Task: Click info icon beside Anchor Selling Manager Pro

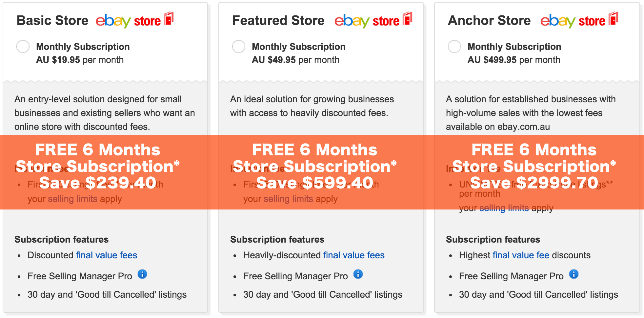Action: tap(574, 274)
